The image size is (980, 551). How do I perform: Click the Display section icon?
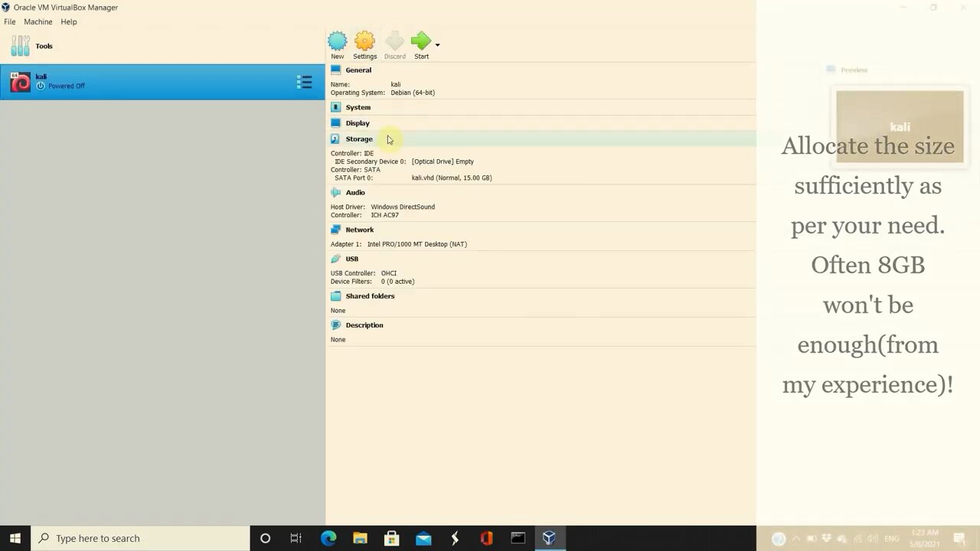(x=335, y=122)
